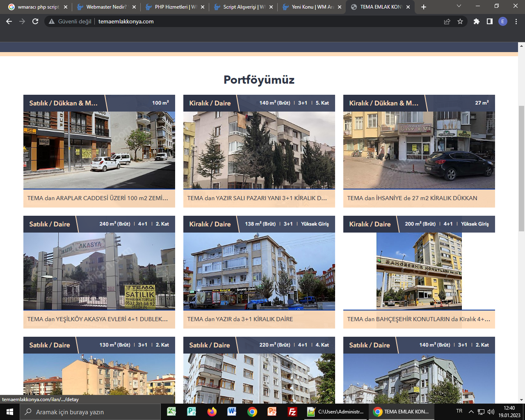Click the Akasya Evleri gate photo

tap(99, 271)
